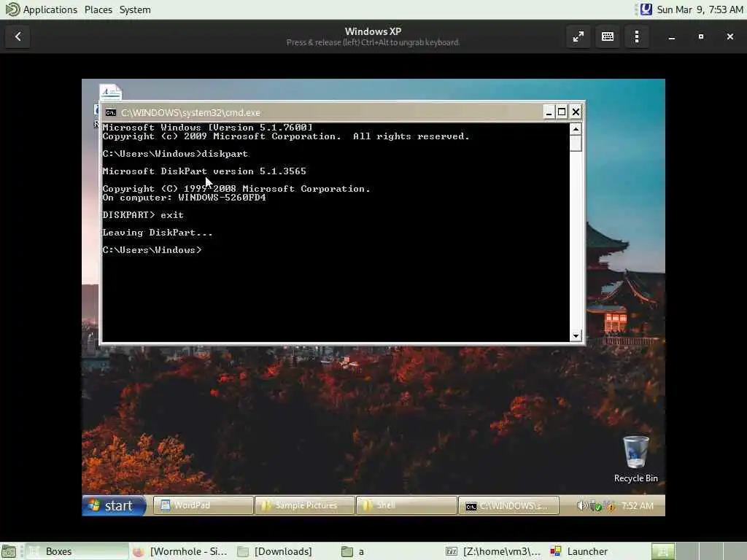747x560 pixels.
Task: Close the cmd.exe window
Action: 576,112
